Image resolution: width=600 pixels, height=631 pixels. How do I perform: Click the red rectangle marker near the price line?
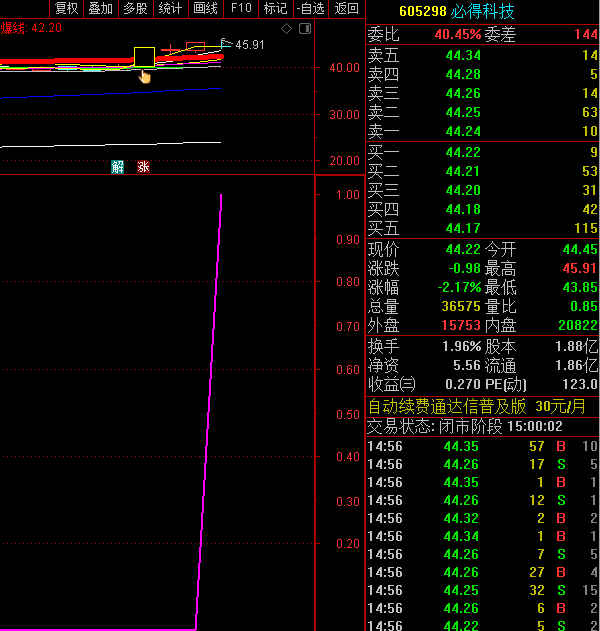(x=195, y=47)
